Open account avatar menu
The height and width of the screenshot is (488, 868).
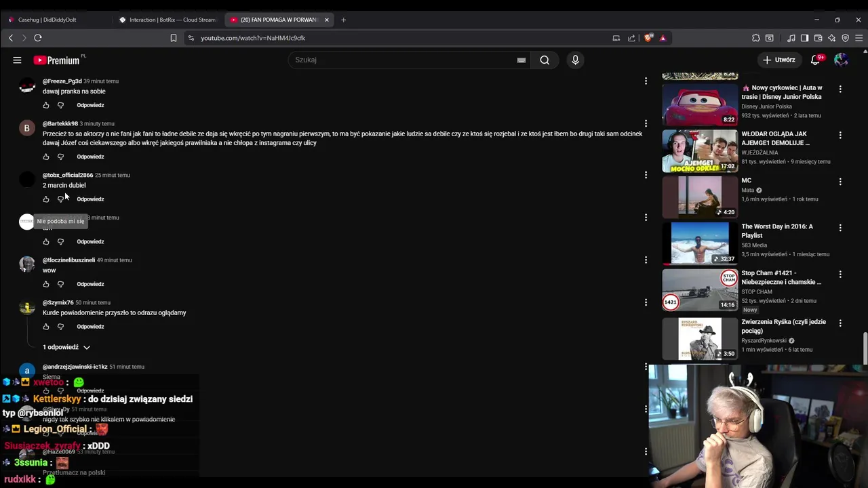[x=841, y=60]
